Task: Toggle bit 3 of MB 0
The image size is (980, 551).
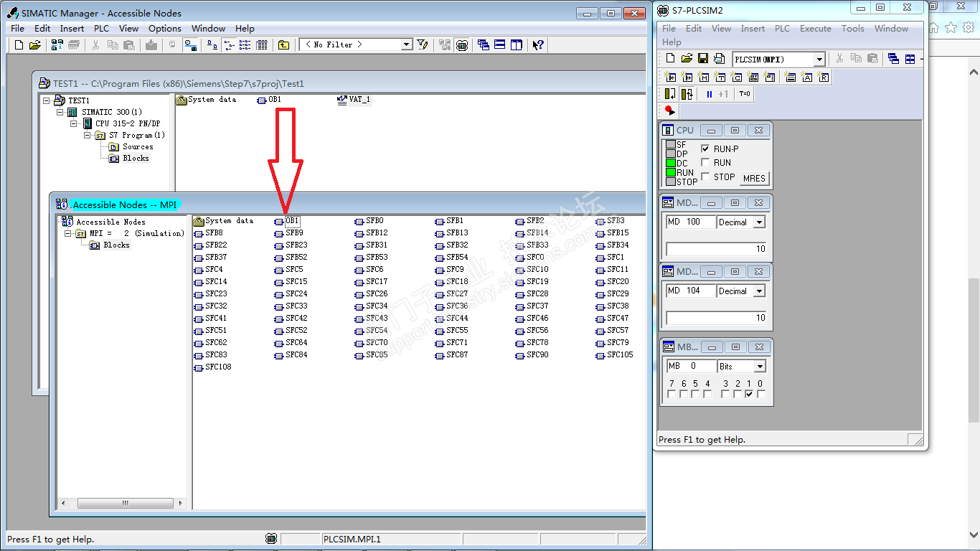Action: pyautogui.click(x=725, y=395)
